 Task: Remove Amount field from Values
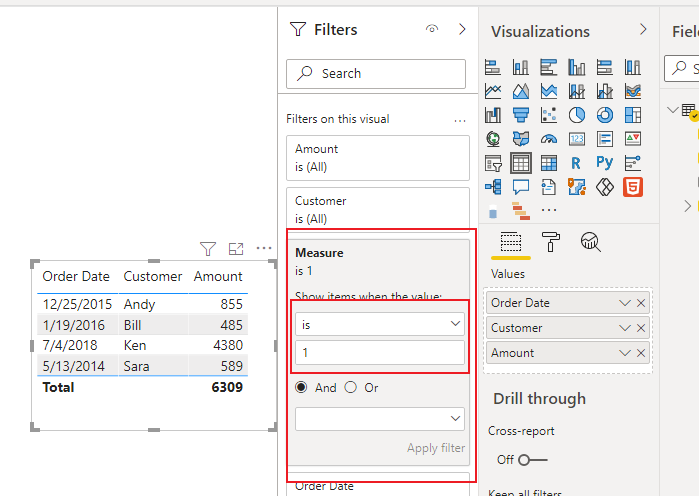pos(641,353)
